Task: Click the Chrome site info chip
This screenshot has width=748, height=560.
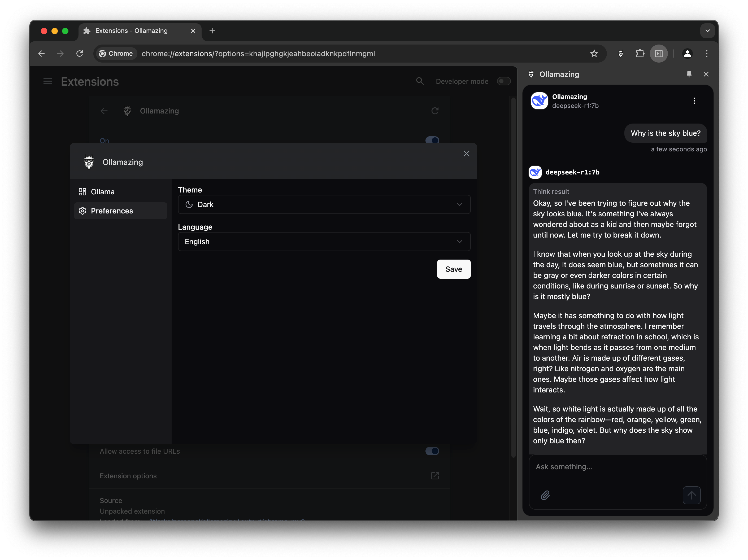Action: (x=116, y=53)
